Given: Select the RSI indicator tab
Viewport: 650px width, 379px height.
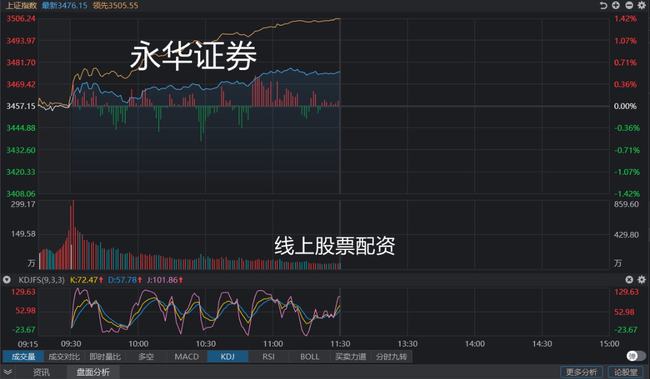Looking at the screenshot, I should pyautogui.click(x=268, y=357).
